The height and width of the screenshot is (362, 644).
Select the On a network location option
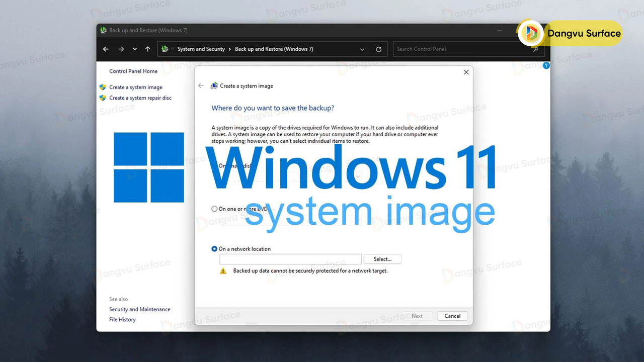(215, 249)
